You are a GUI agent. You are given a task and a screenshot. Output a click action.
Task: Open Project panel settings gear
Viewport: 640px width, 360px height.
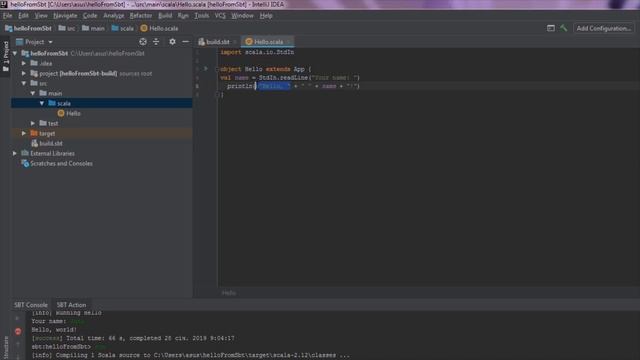(x=172, y=42)
